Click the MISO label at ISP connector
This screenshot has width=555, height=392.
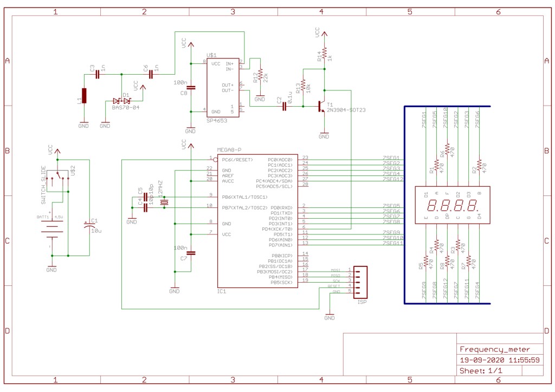tap(335, 276)
